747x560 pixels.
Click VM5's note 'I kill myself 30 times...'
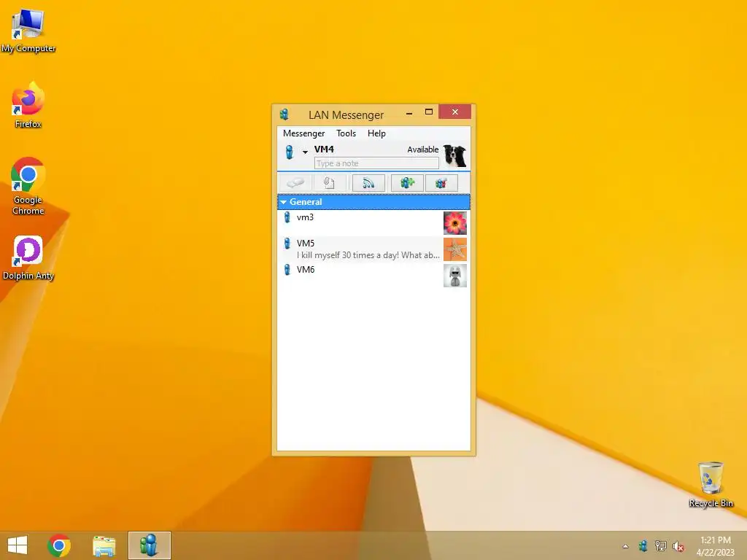368,255
